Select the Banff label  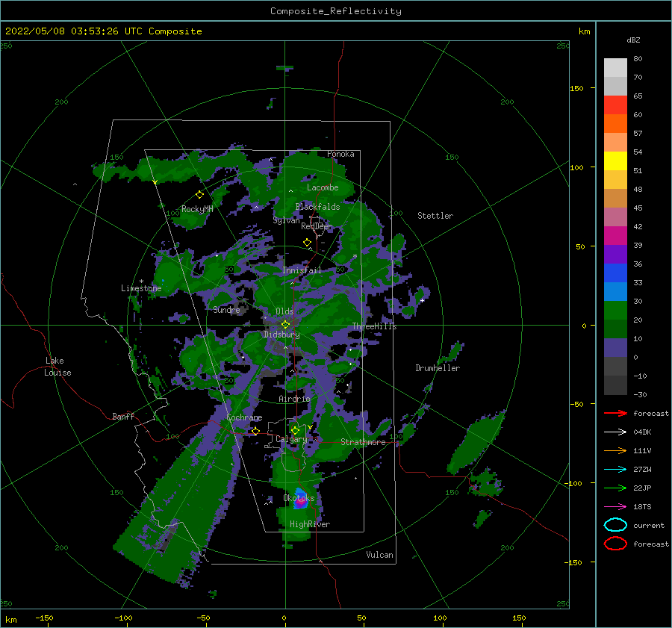[x=123, y=416]
